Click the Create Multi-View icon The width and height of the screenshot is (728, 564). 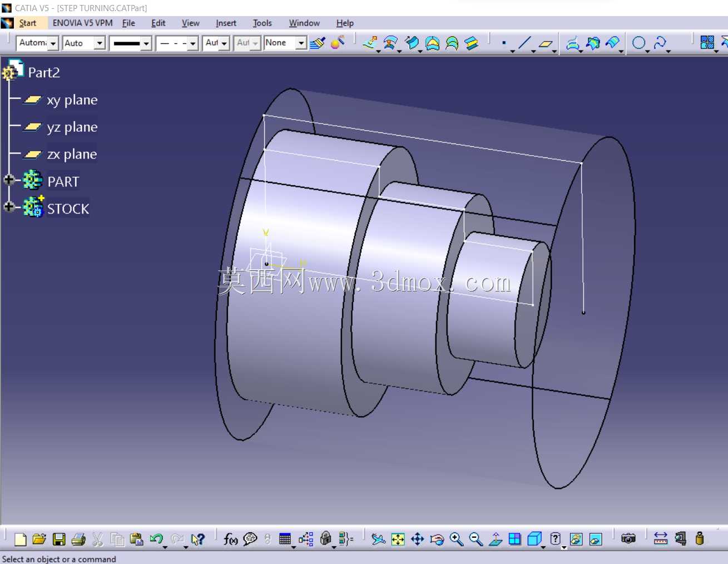(515, 539)
